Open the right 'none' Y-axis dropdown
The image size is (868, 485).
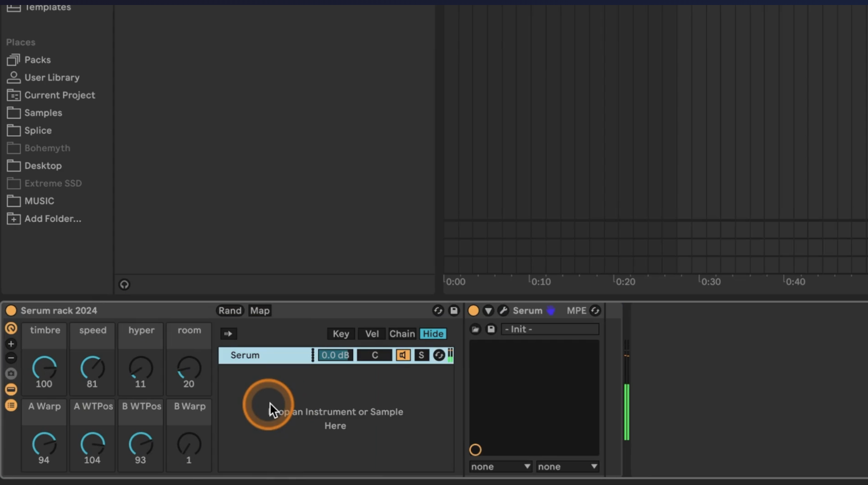click(x=567, y=466)
